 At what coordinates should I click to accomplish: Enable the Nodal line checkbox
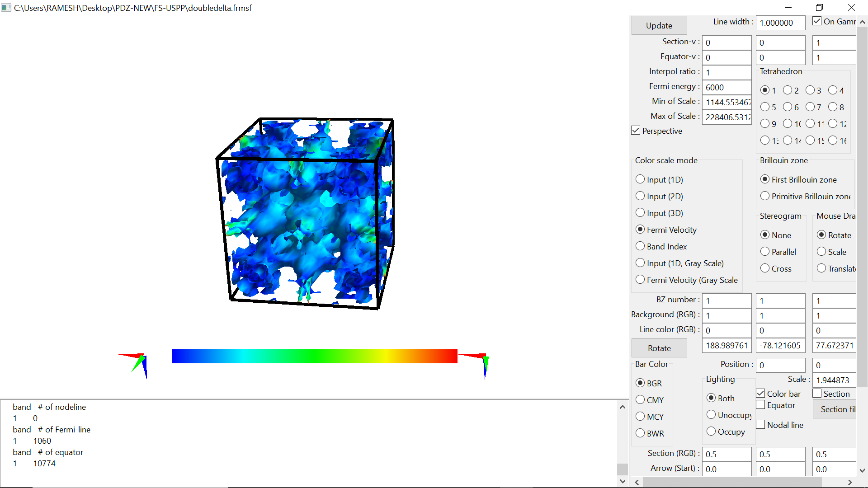[x=761, y=424]
